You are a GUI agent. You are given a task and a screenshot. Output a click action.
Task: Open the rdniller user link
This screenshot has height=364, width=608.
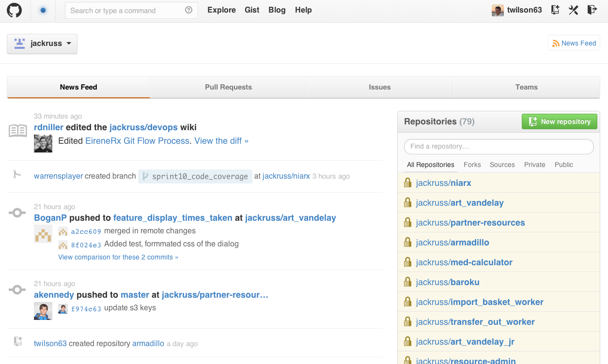pos(48,127)
